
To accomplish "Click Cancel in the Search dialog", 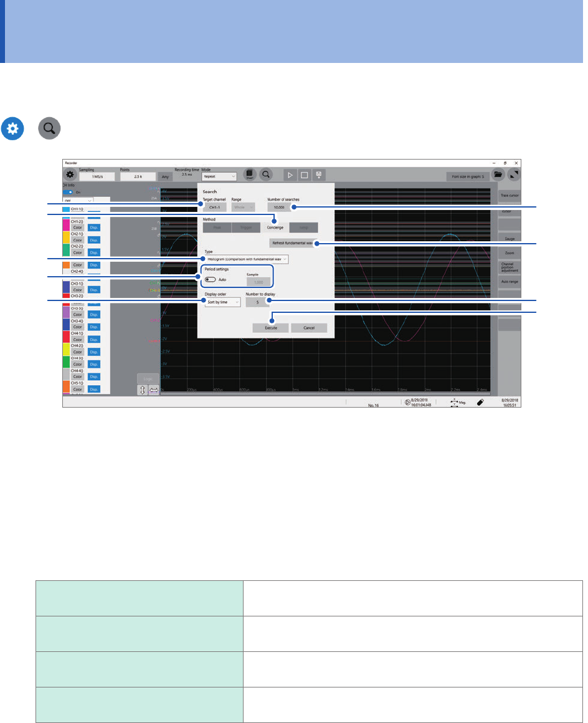I will (309, 328).
